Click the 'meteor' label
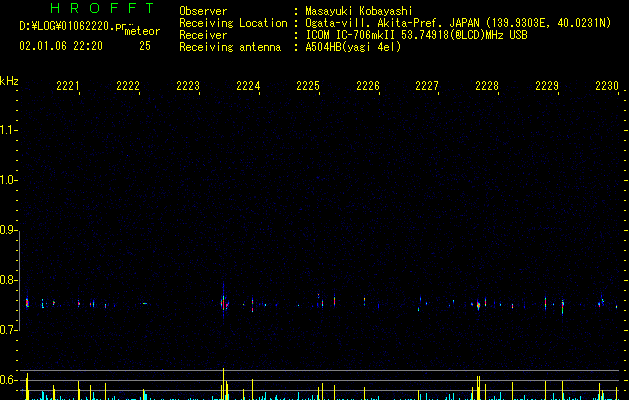 point(142,31)
